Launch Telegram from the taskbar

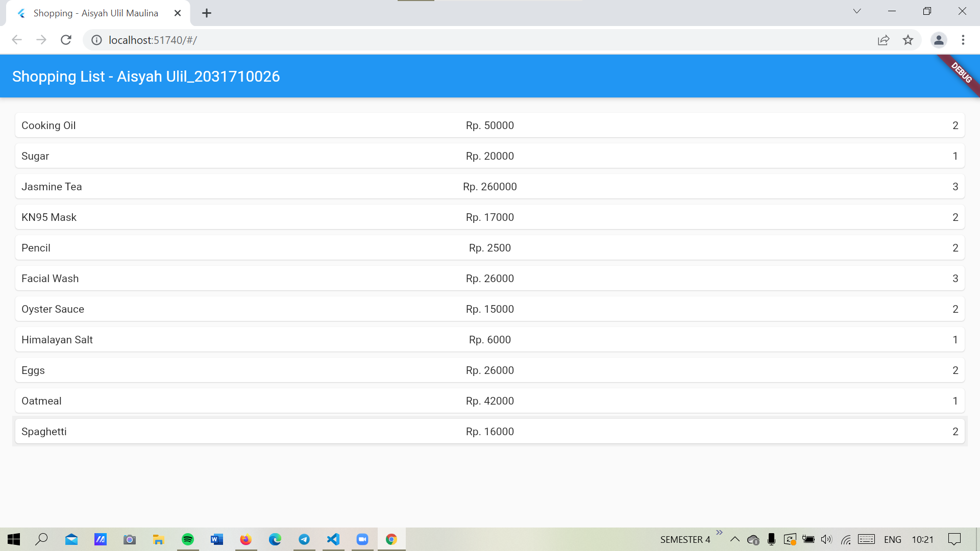[x=304, y=539]
